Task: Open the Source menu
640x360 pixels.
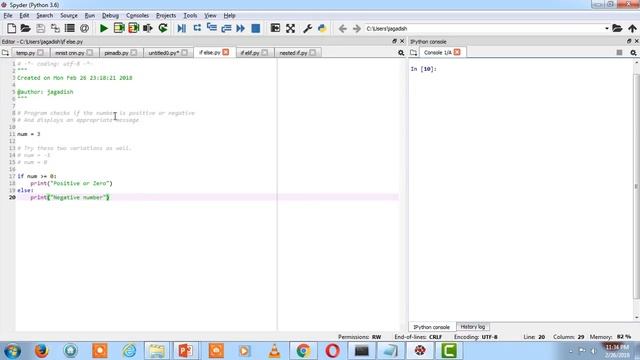Action: tap(69, 16)
